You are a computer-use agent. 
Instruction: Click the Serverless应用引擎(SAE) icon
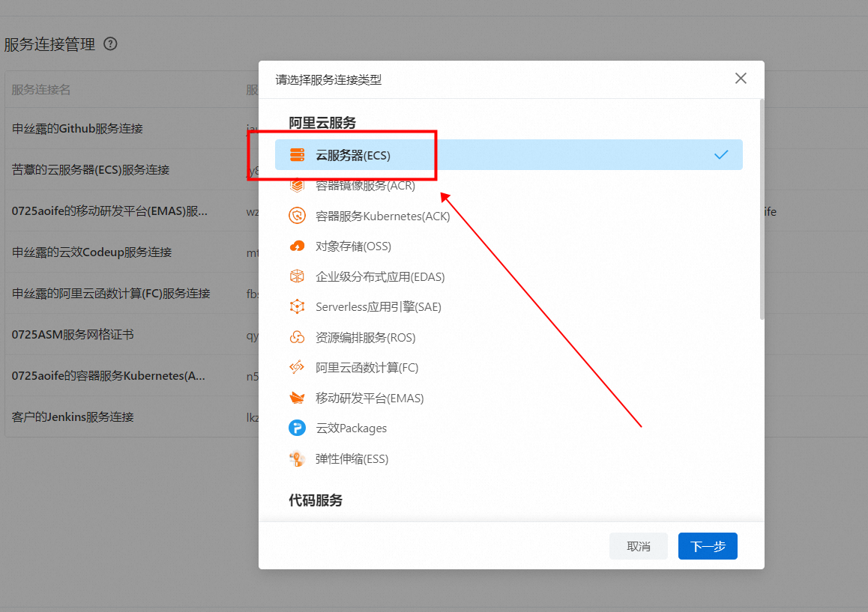tap(298, 306)
